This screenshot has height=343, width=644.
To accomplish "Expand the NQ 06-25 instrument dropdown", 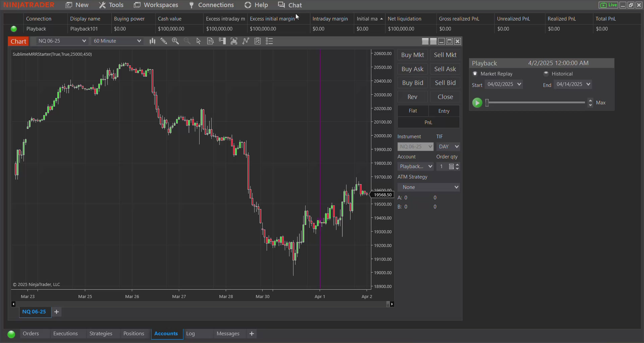I will (x=84, y=41).
